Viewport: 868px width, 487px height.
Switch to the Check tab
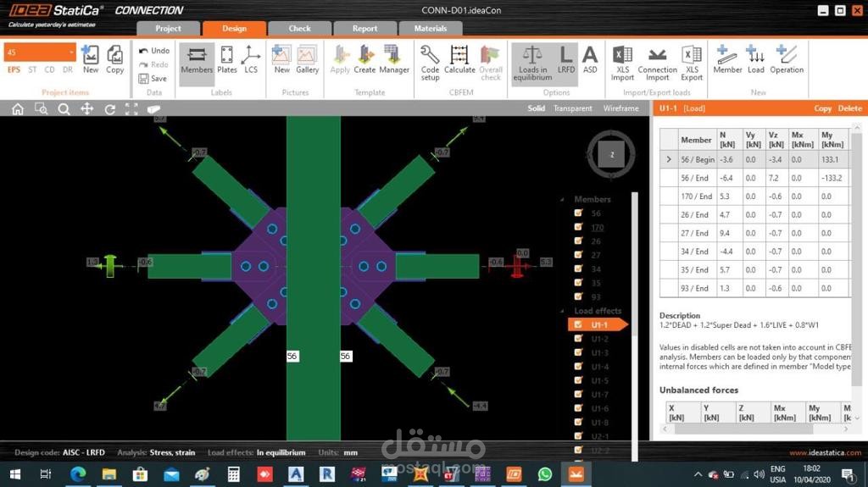[299, 28]
